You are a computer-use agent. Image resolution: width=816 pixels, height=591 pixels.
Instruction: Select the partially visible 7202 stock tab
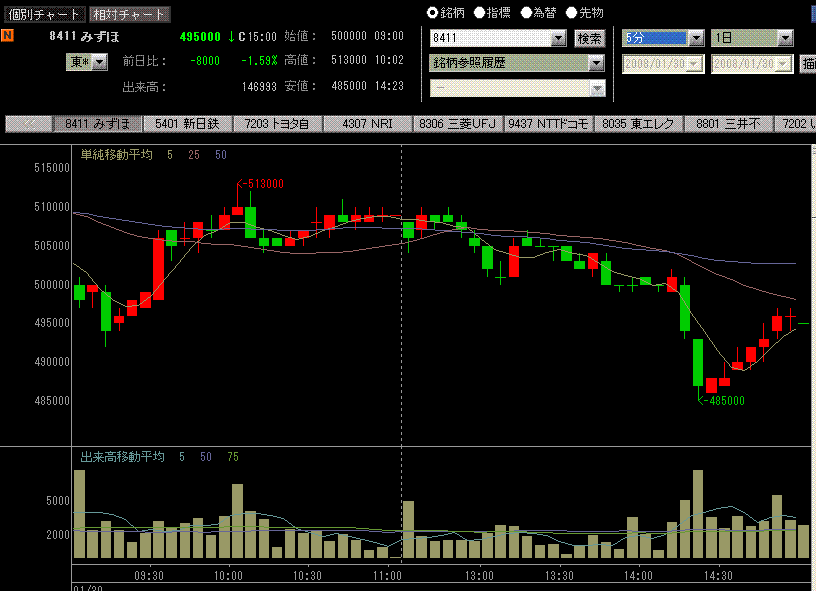795,124
